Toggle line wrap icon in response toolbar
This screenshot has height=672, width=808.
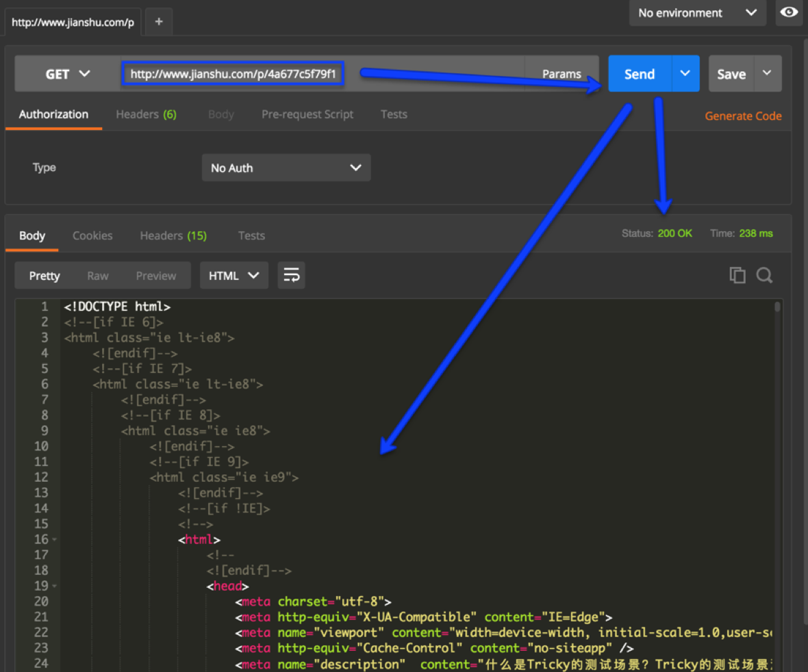(291, 275)
